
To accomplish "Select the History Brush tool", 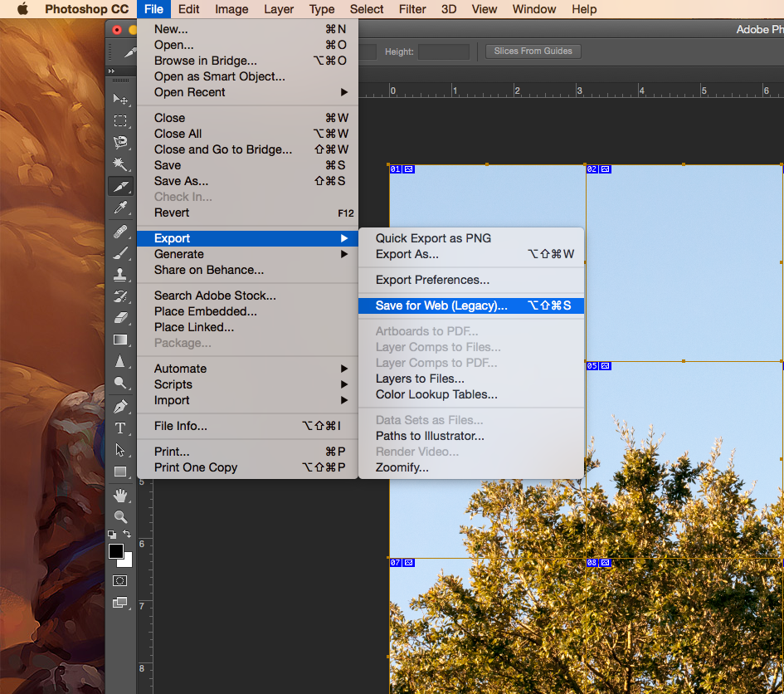I will [120, 296].
